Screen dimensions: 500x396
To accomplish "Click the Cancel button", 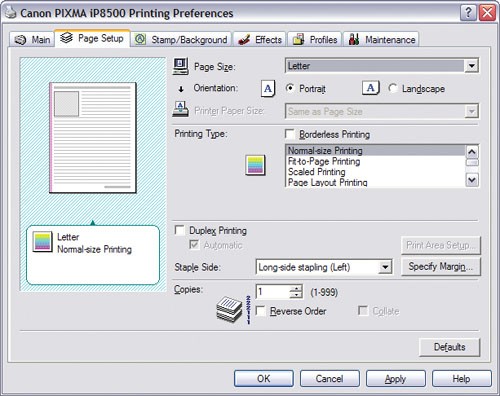I will pos(329,379).
